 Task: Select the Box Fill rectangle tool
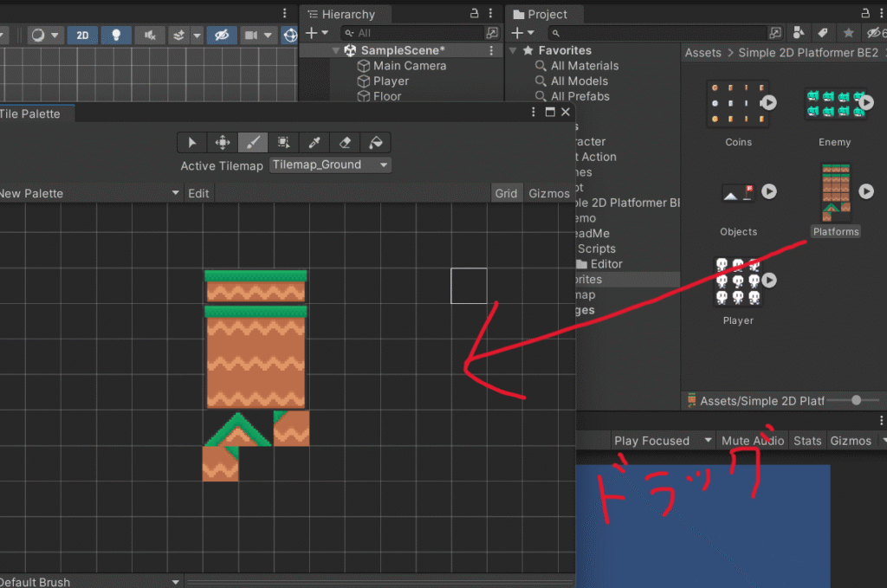(x=283, y=143)
